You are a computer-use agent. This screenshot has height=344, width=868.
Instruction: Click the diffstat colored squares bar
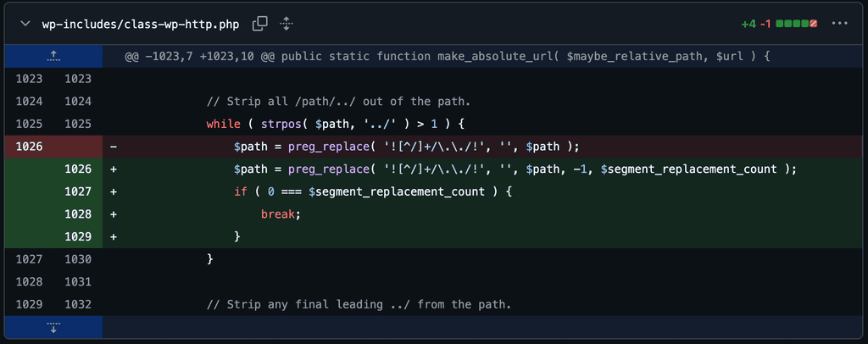pyautogui.click(x=797, y=25)
